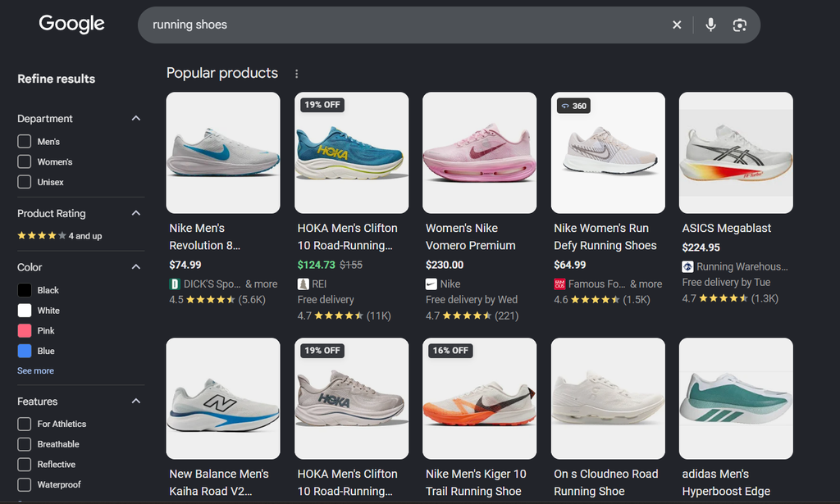
Task: Open Nike Men's Kiger 10 Trail Running Shoe title
Action: pyautogui.click(x=476, y=483)
